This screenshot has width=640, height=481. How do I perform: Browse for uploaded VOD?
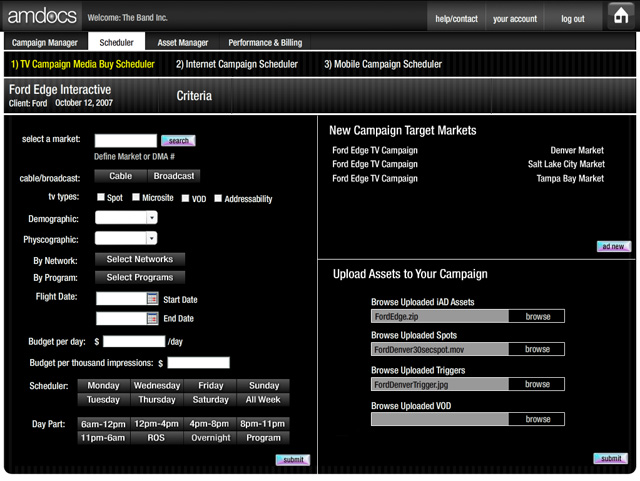537,419
